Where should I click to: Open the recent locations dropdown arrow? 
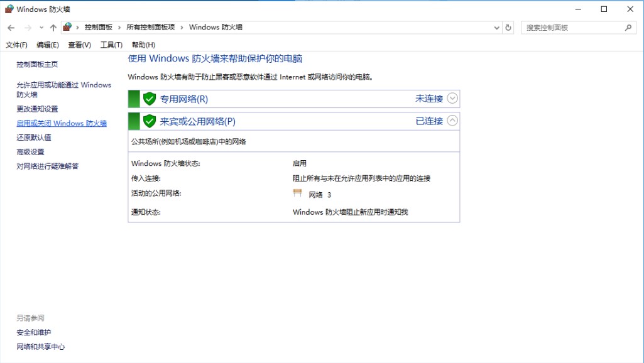click(41, 28)
